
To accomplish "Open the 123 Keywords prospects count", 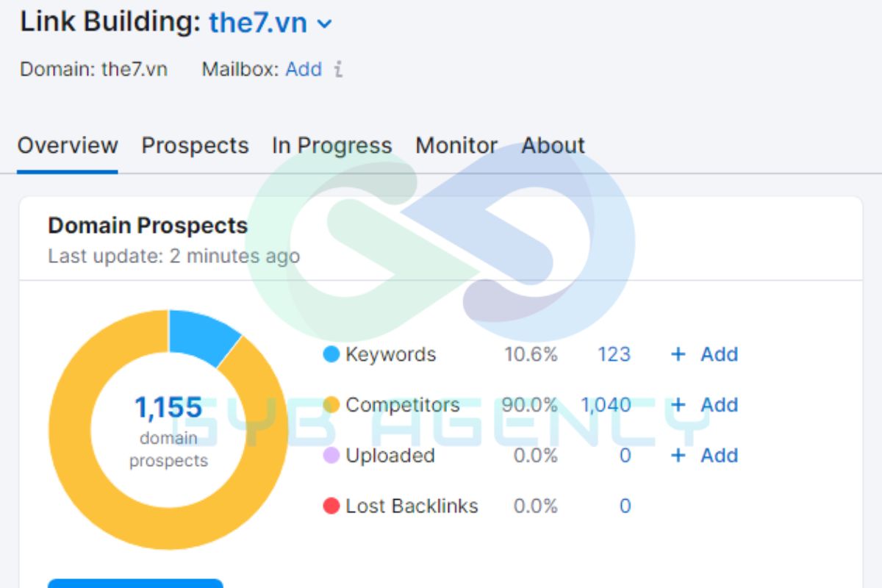I will (614, 354).
